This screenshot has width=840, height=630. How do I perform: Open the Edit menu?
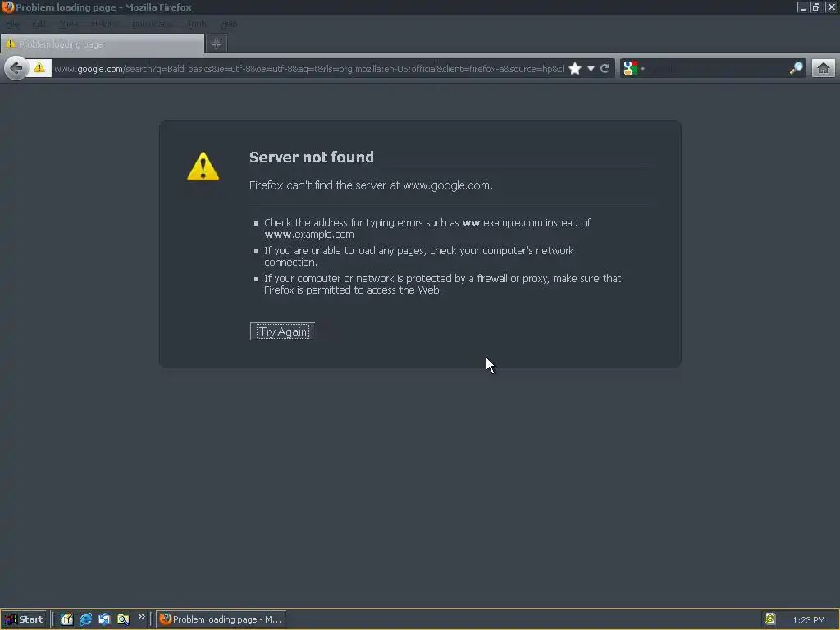click(39, 24)
